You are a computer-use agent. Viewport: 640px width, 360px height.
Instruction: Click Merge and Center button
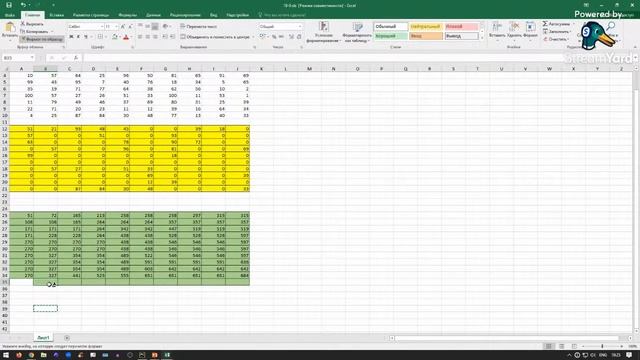click(x=215, y=37)
